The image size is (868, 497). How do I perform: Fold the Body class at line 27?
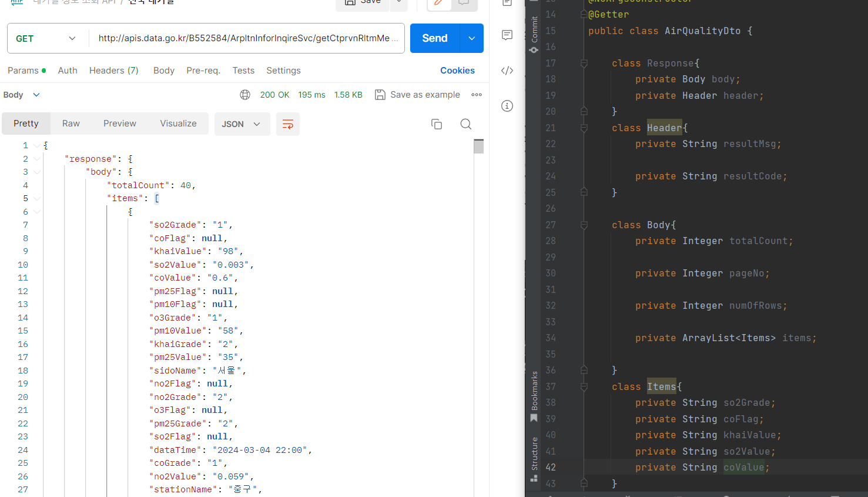(584, 225)
